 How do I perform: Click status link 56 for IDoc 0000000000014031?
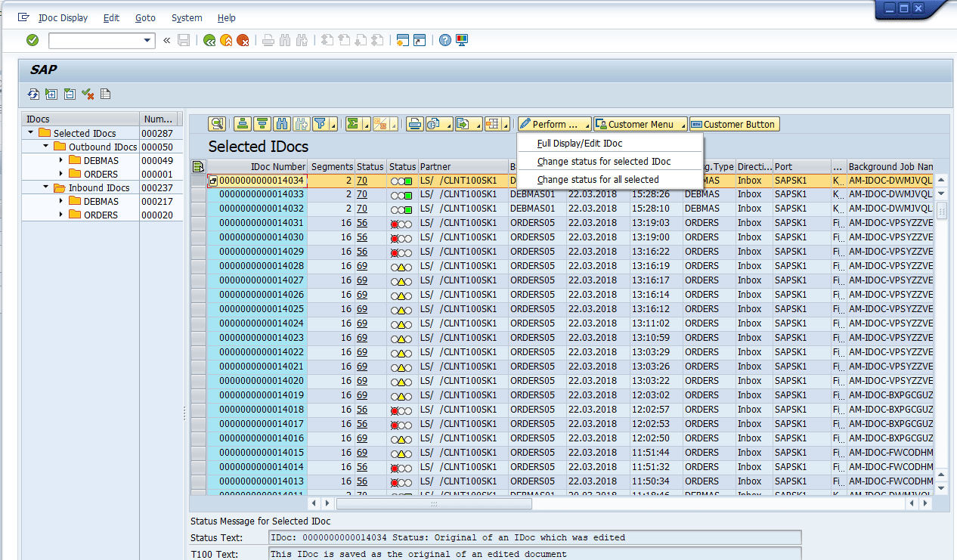[x=362, y=223]
